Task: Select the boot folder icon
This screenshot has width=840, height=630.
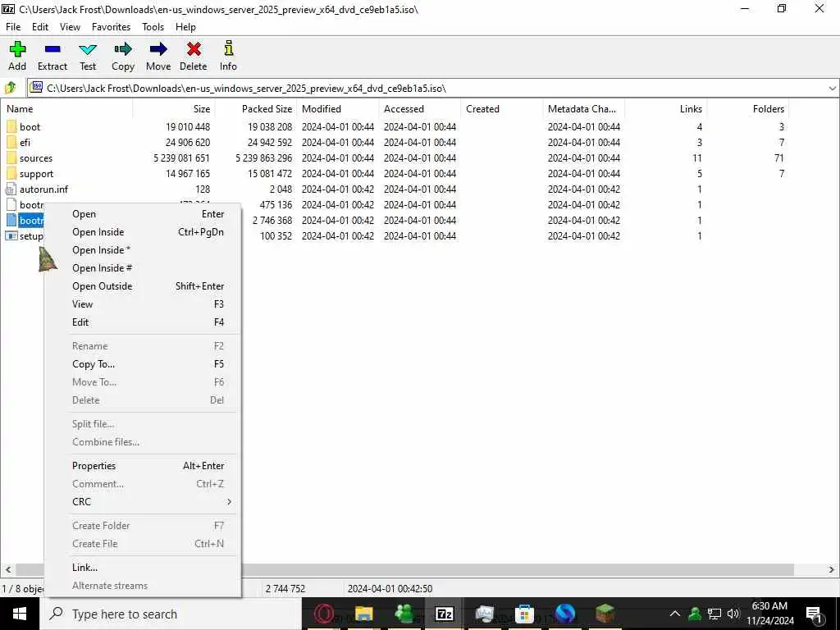Action: [x=11, y=126]
